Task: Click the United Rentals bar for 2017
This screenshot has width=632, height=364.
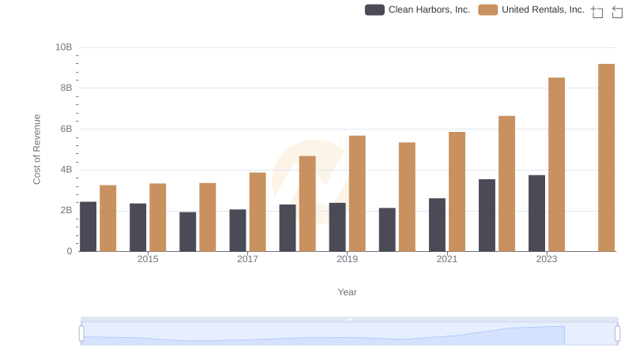Action: (x=258, y=212)
